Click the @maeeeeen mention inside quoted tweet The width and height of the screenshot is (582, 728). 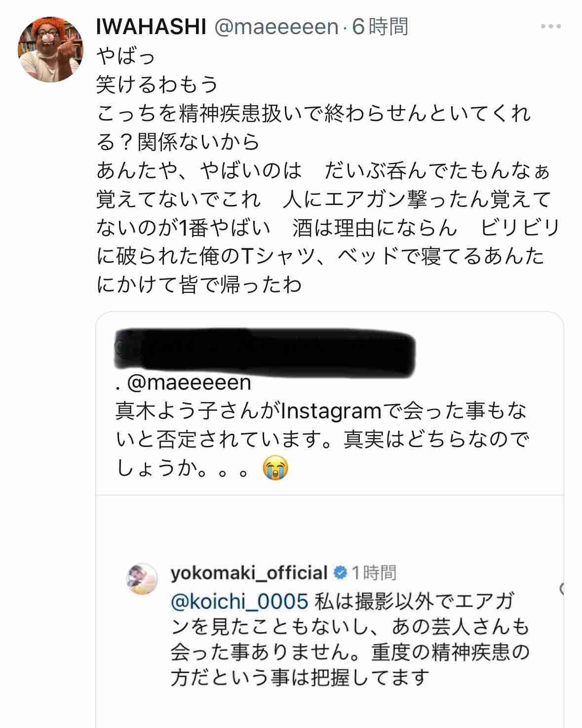click(x=190, y=382)
